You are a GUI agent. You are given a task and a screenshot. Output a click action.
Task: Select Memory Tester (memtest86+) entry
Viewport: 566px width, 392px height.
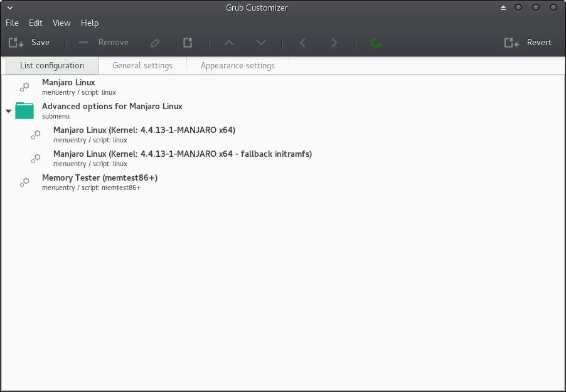[283, 183]
